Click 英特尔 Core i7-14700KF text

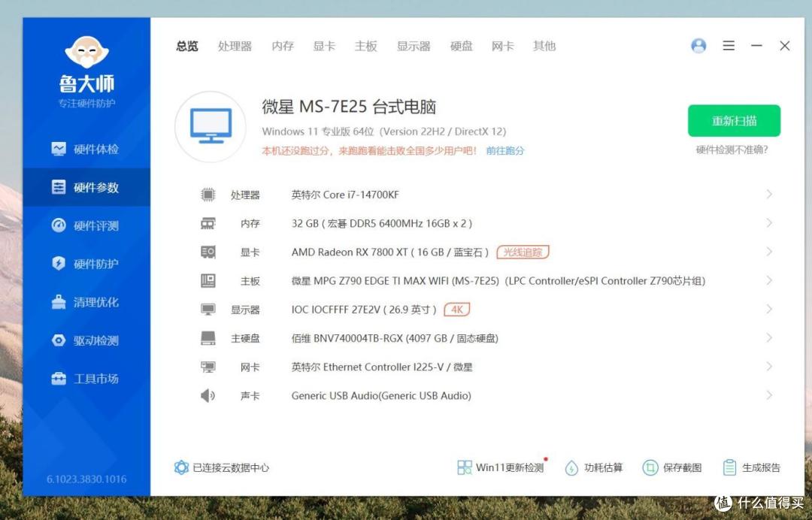click(345, 195)
